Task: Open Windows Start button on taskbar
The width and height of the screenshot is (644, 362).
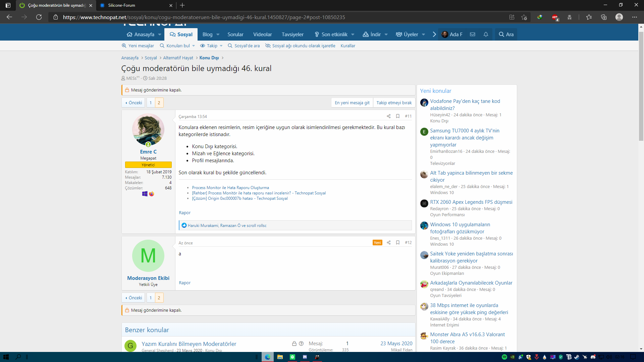Action: [6, 357]
